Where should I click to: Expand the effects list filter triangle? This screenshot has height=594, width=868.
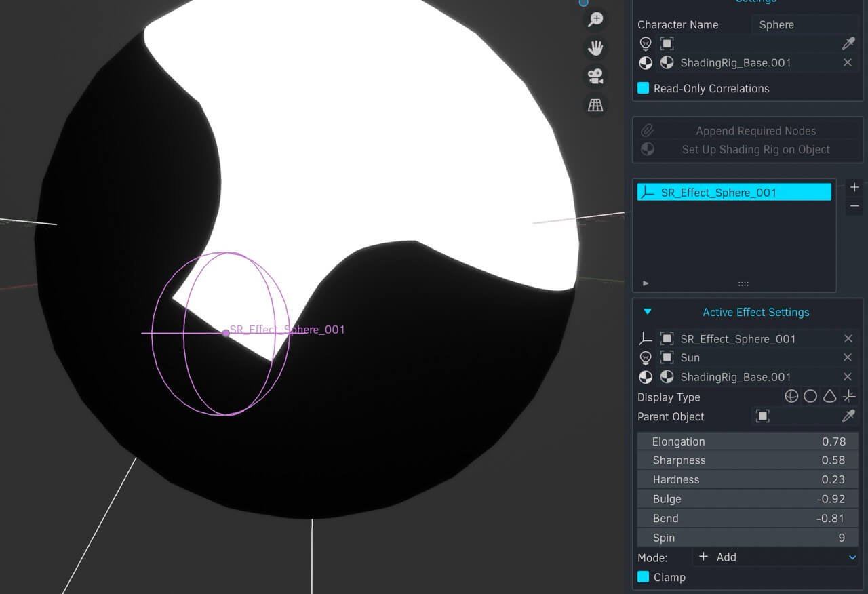646,283
